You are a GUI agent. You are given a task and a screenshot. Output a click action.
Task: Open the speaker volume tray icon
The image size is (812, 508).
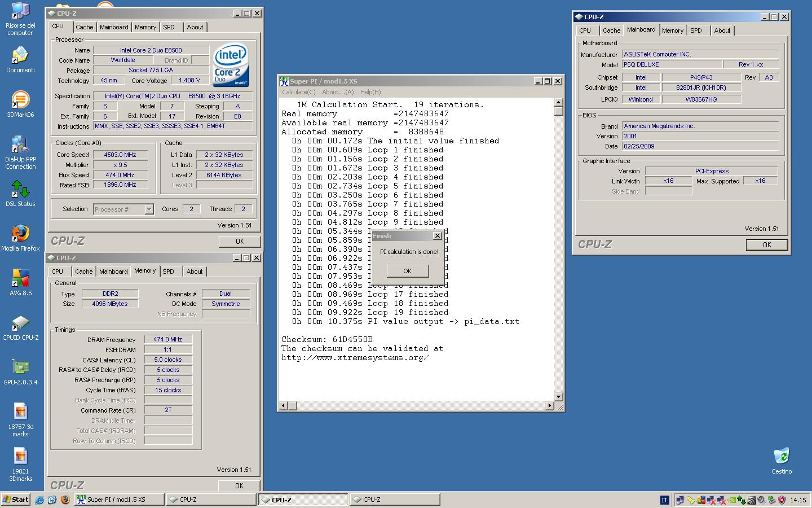(x=761, y=500)
